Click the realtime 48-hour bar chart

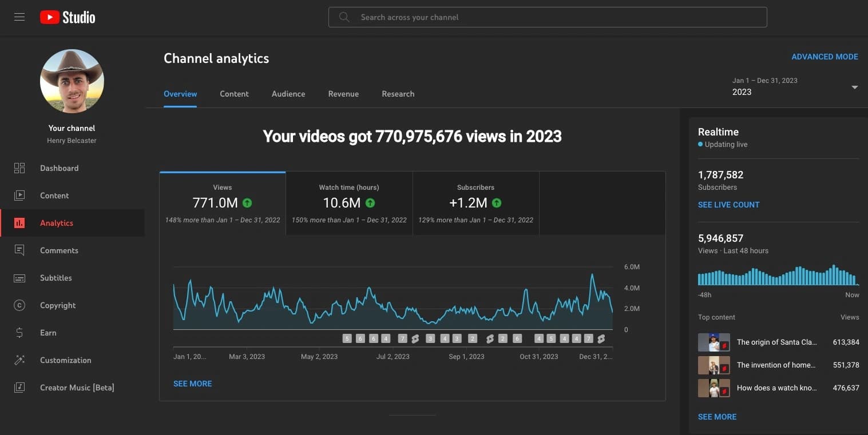tap(778, 276)
